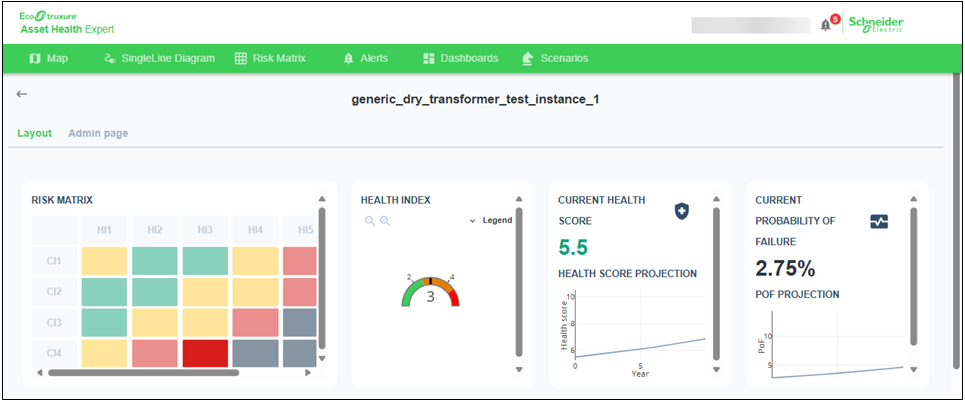Open the SingleLine Diagram page

coord(159,58)
